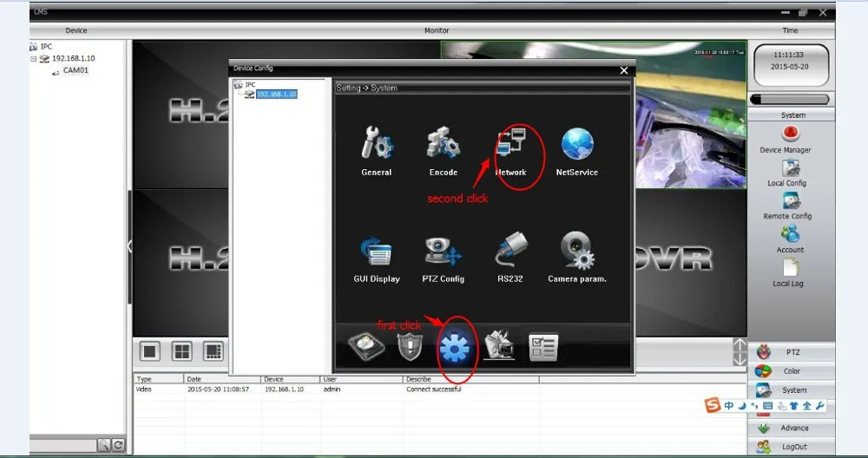
Task: Click the Describe column header in the log
Action: (471, 379)
